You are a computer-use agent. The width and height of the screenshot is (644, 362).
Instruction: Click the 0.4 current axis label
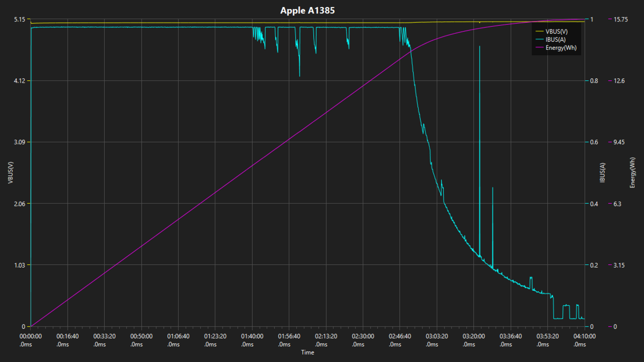click(x=594, y=204)
